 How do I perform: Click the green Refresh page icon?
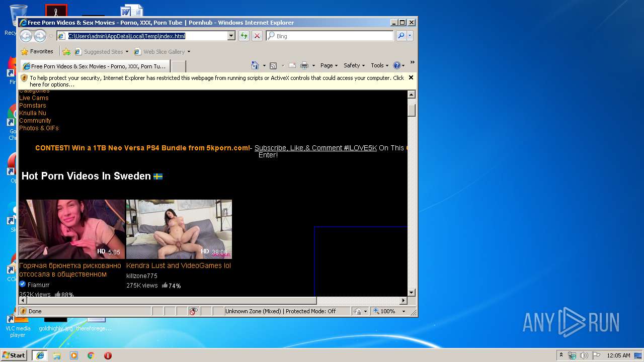244,36
